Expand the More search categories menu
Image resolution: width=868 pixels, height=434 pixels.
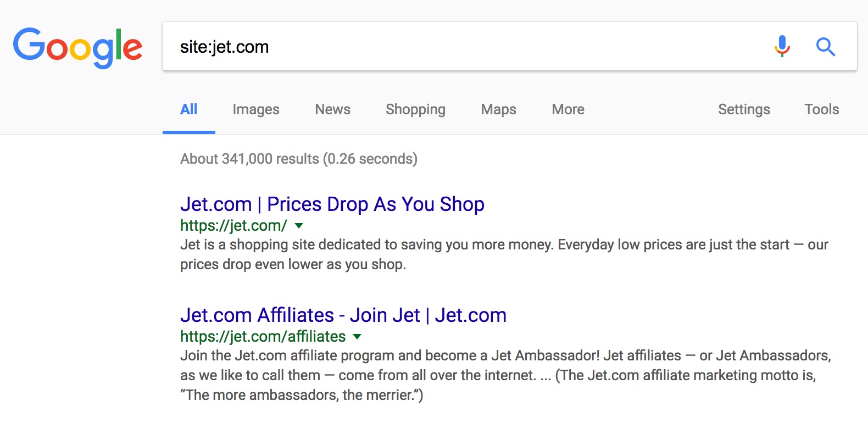coord(568,109)
